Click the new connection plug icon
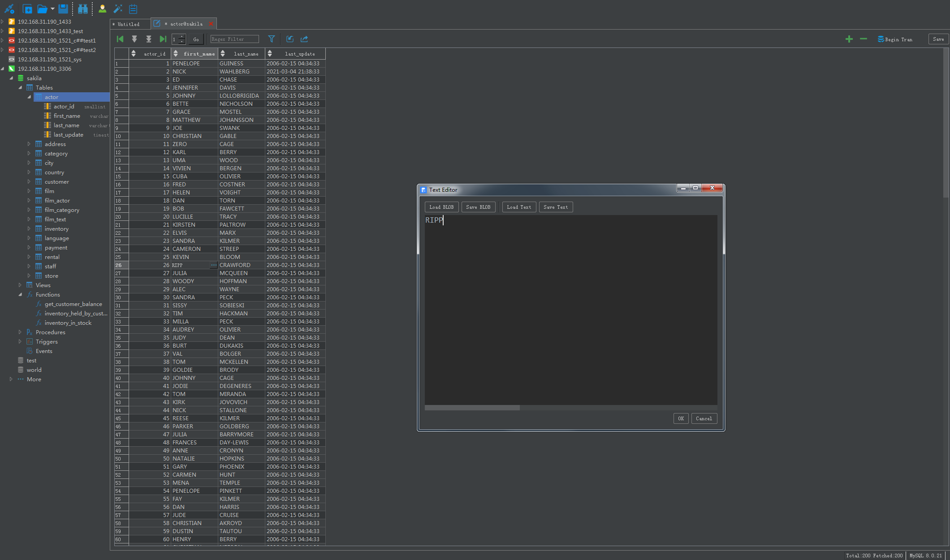 pyautogui.click(x=9, y=9)
